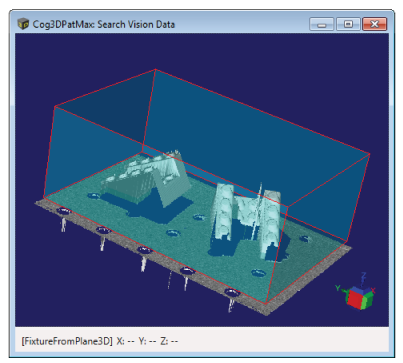The height and width of the screenshot is (363, 403).
Task: Click the 'X: --' coordinate readout
Action: (126, 341)
